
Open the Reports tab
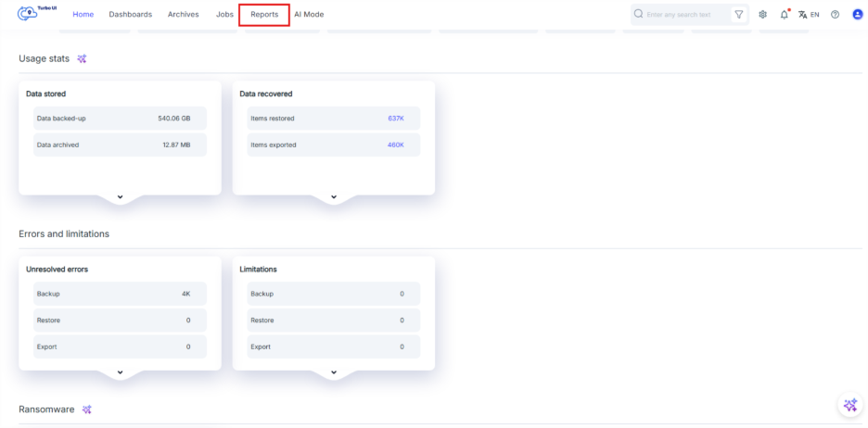264,15
